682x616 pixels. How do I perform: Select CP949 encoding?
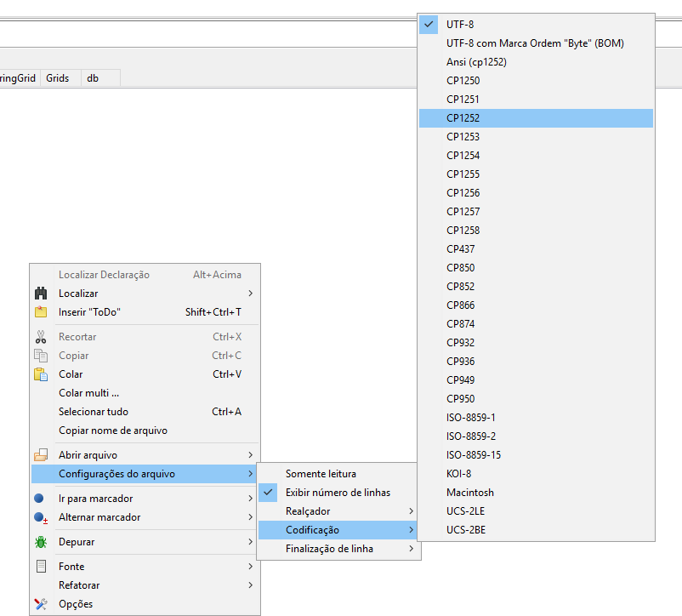[536, 379]
